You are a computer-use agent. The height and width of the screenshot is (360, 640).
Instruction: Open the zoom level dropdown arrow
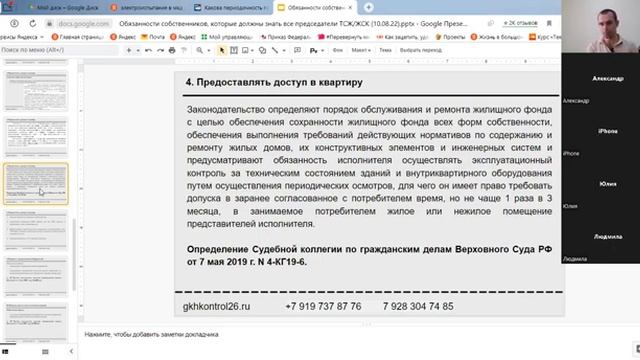coord(209,51)
